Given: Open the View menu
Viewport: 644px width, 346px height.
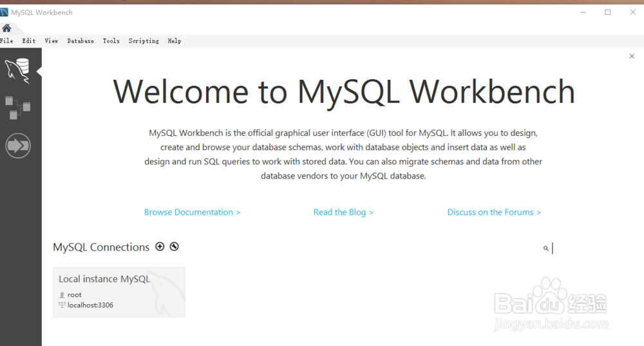Looking at the screenshot, I should coord(52,41).
